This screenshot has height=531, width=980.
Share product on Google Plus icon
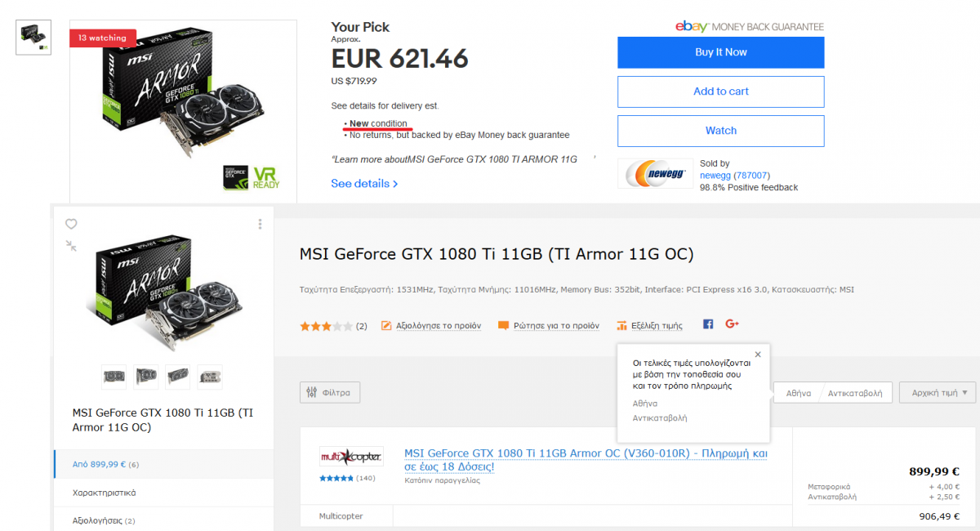pos(732,324)
